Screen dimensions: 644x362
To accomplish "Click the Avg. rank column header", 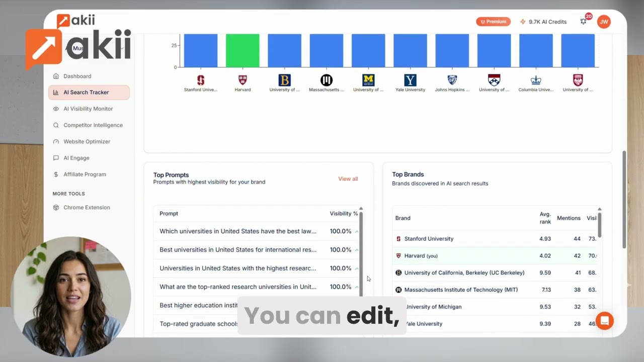I will click(545, 218).
